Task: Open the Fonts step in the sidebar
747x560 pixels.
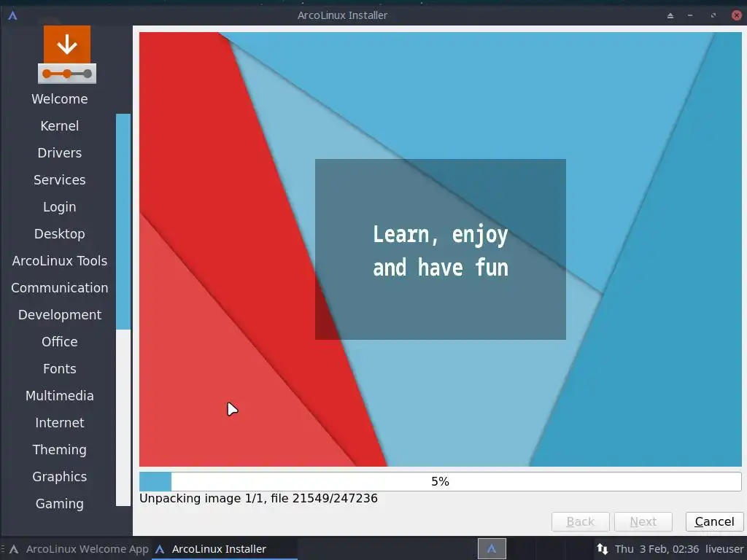Action: [60, 368]
